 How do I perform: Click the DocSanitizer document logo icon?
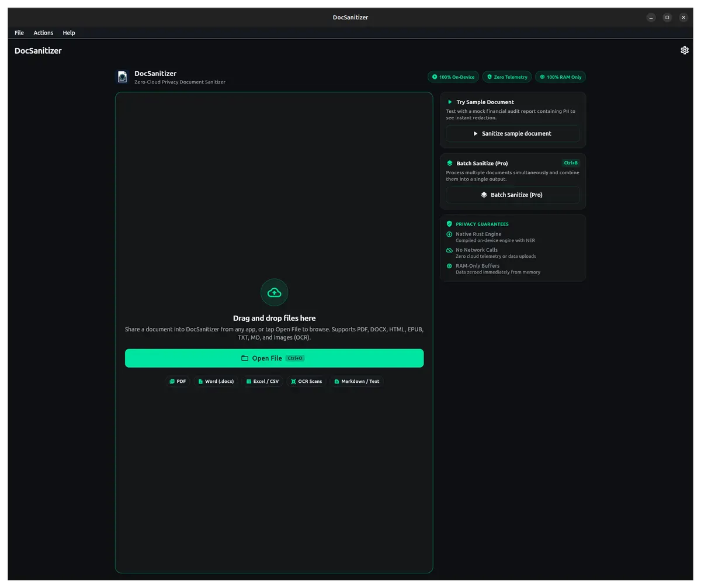122,77
